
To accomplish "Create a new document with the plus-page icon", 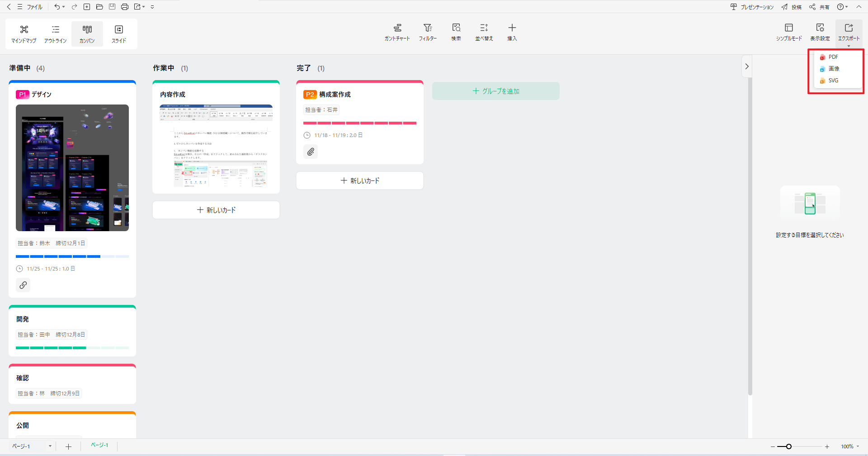I will (x=87, y=7).
